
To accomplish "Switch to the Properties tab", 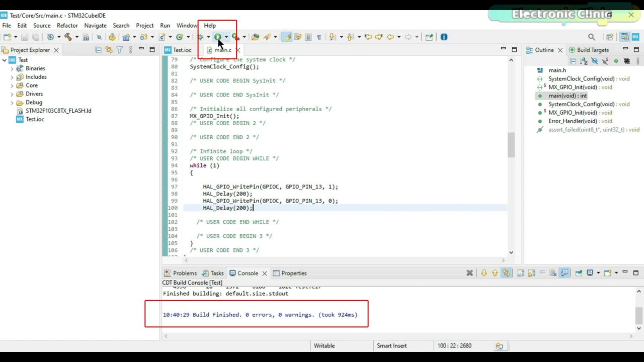I will pos(290,273).
